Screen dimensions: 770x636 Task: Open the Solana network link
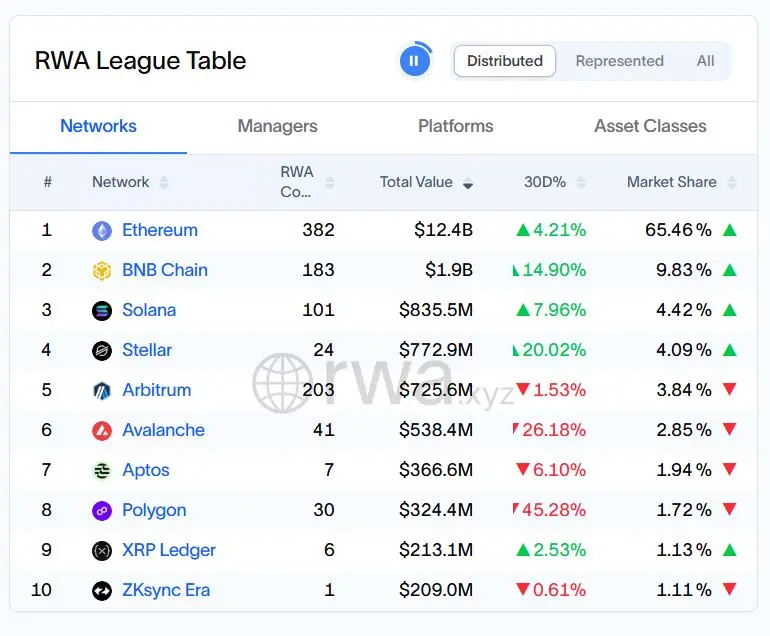point(149,310)
